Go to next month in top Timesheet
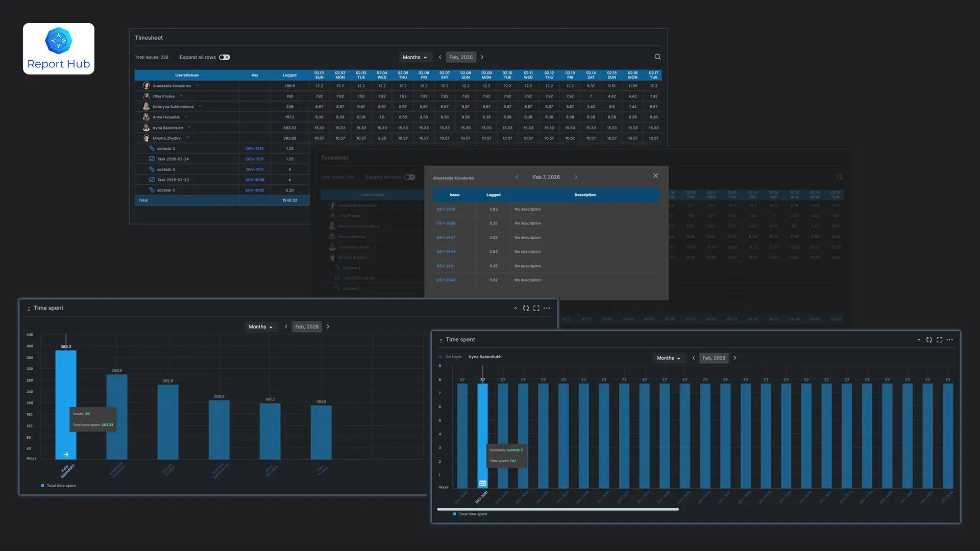The height and width of the screenshot is (551, 980). point(482,57)
